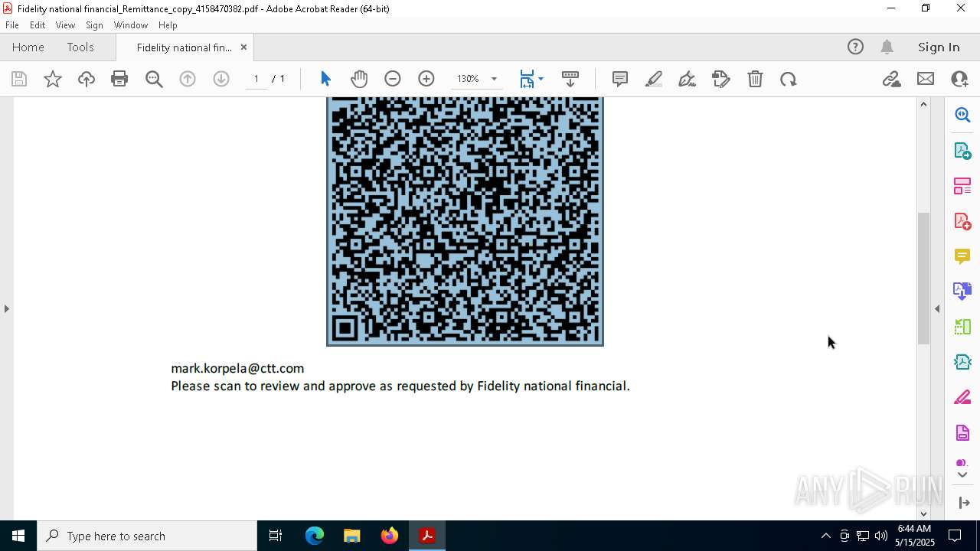The height and width of the screenshot is (551, 980).
Task: Click the mark.korpela@ctt.com email text
Action: (237, 368)
